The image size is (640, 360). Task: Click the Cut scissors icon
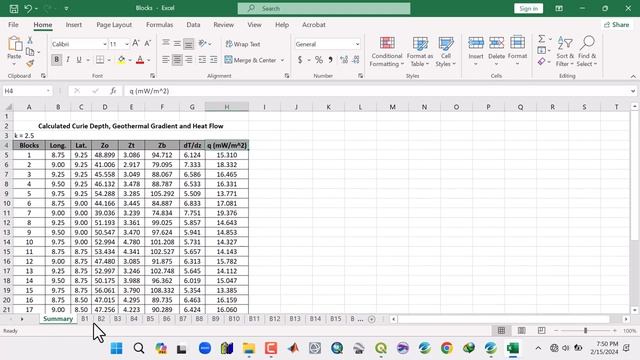[x=30, y=40]
